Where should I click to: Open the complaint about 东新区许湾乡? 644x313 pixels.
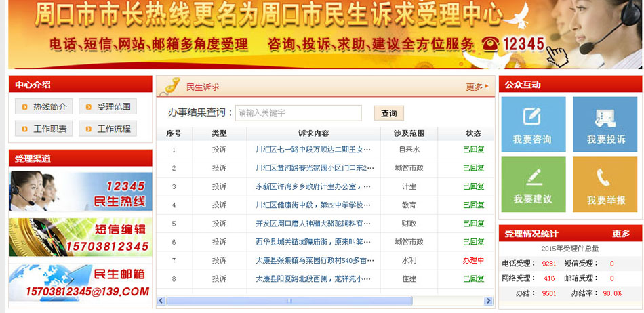(313, 186)
